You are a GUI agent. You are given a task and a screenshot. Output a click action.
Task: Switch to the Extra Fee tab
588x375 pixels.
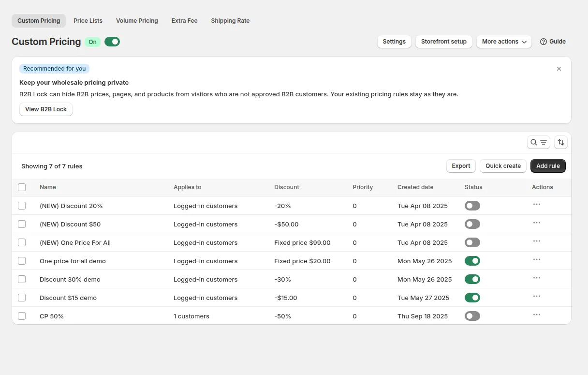pos(185,21)
